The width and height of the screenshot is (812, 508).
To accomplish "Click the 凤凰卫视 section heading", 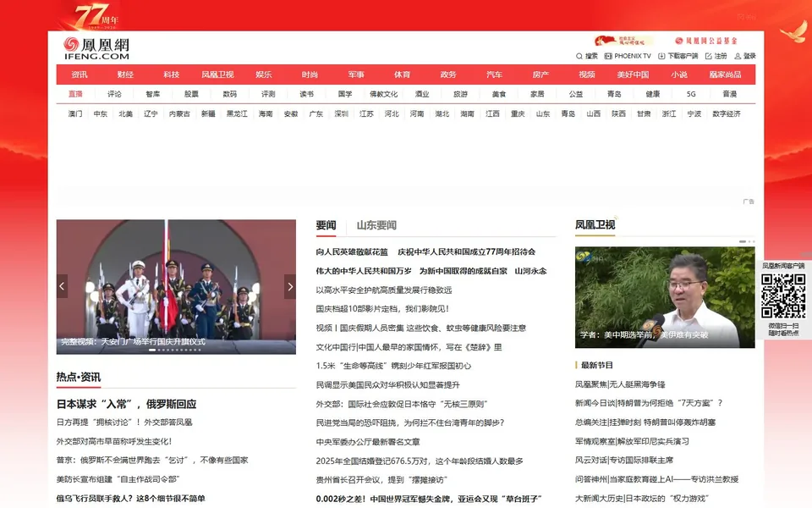I will (x=595, y=225).
